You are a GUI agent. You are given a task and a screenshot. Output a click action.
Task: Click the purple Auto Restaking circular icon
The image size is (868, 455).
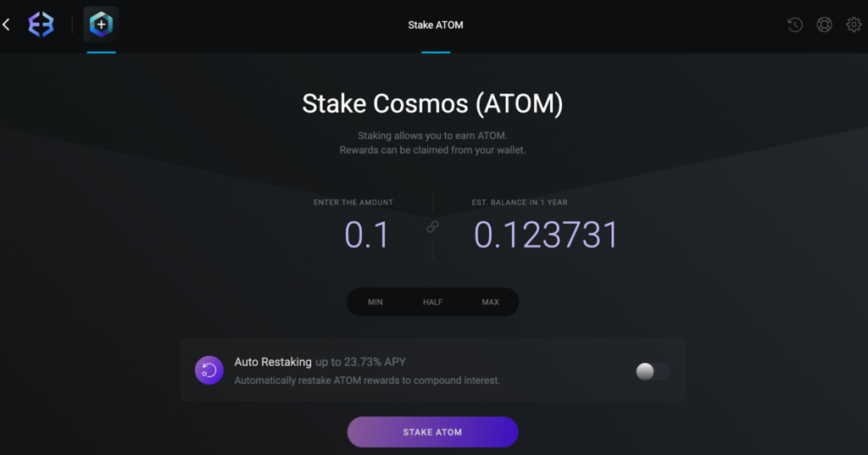pyautogui.click(x=209, y=370)
